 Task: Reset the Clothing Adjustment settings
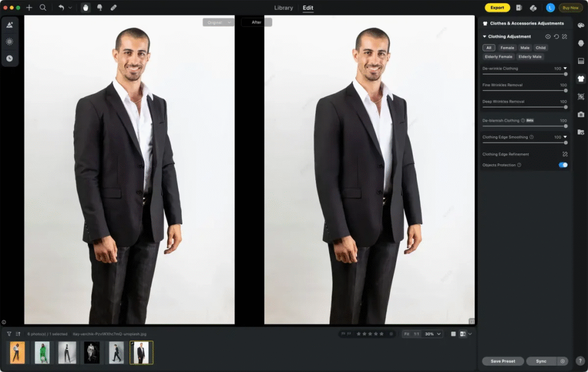556,37
